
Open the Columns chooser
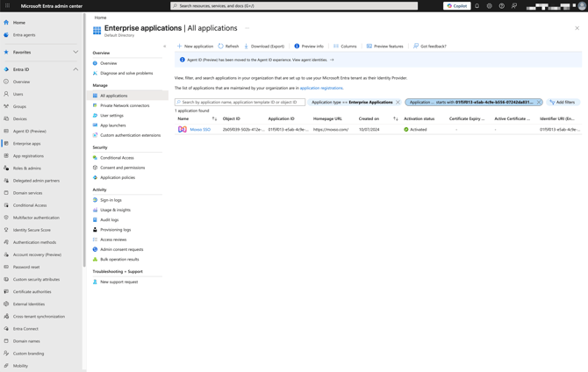point(345,46)
